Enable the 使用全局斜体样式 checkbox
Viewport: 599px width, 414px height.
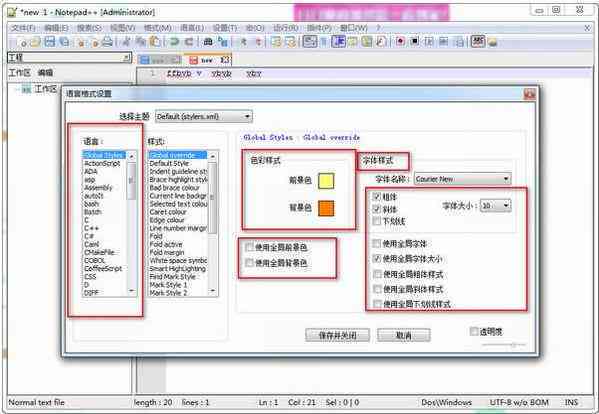pos(377,289)
